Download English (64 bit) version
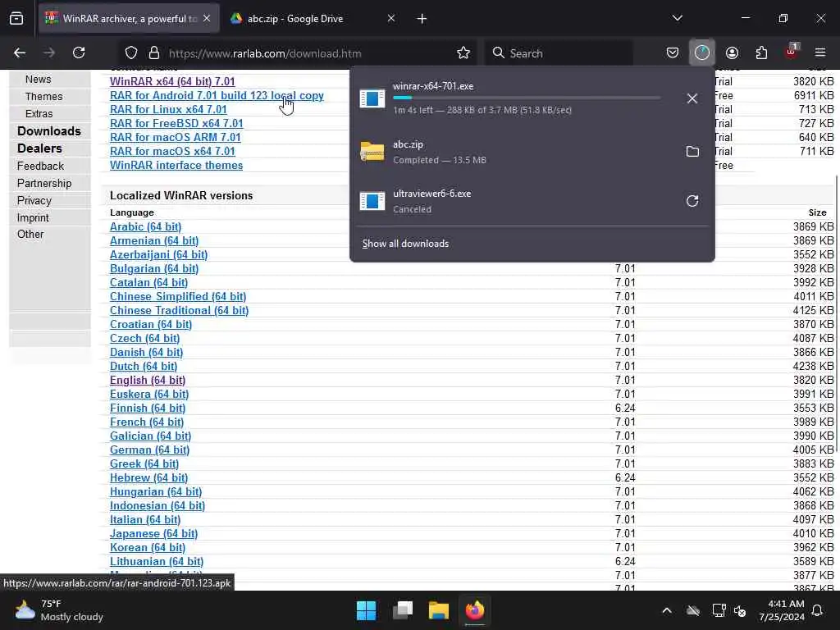The height and width of the screenshot is (630, 840). coord(148,380)
